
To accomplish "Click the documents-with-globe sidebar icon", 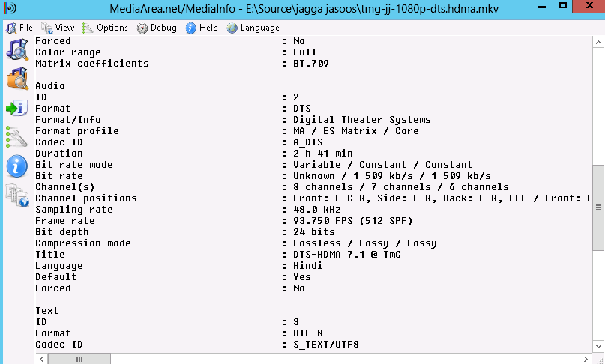I will pos(16,195).
